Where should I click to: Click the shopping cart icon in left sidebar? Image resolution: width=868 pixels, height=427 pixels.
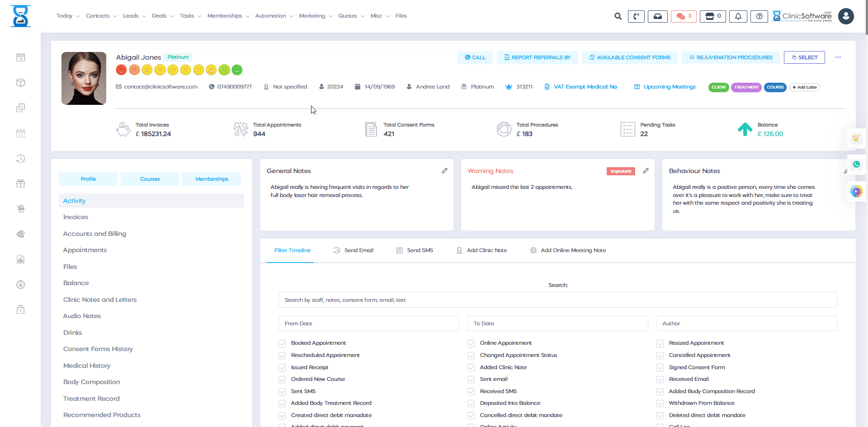point(20,209)
